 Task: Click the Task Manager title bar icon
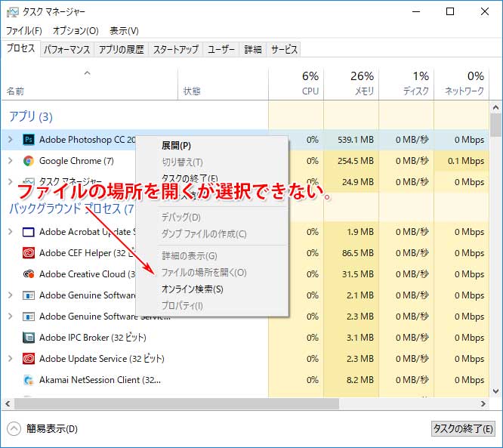pos(13,12)
